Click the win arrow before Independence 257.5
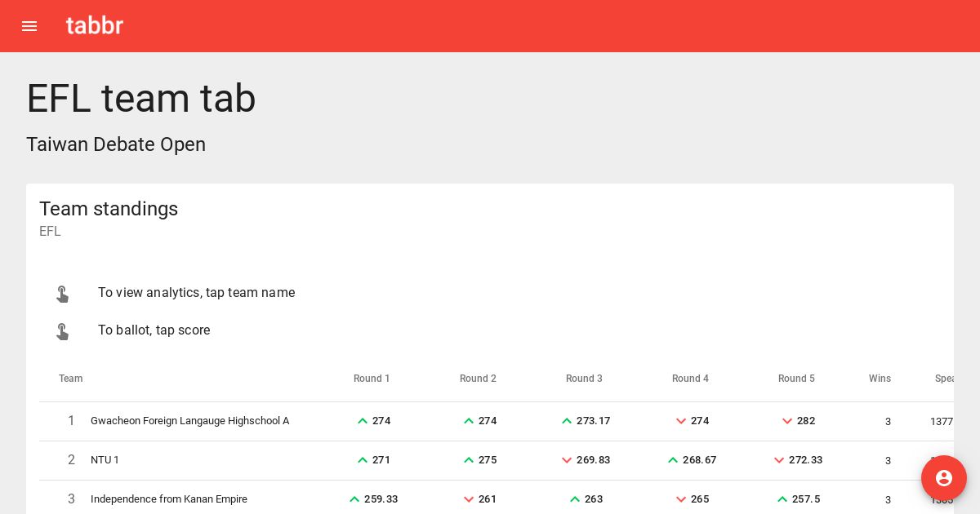The width and height of the screenshot is (980, 514). (782, 499)
